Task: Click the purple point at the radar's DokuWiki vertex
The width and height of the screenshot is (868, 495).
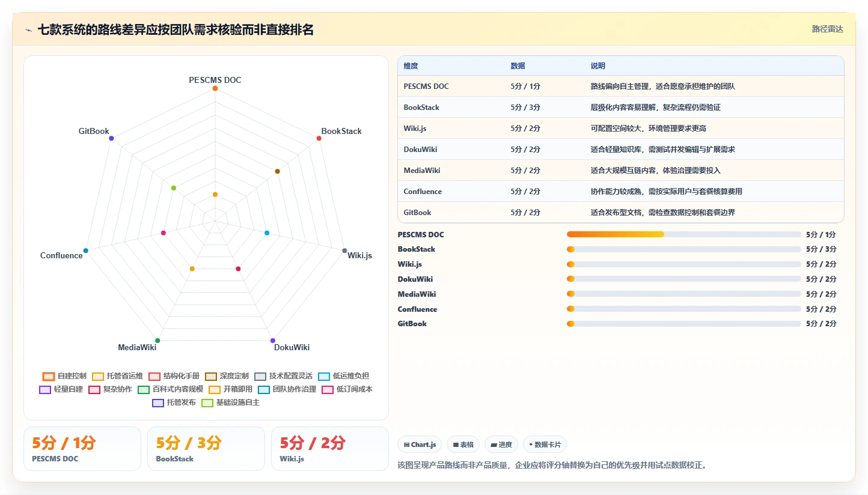Action: click(x=273, y=341)
